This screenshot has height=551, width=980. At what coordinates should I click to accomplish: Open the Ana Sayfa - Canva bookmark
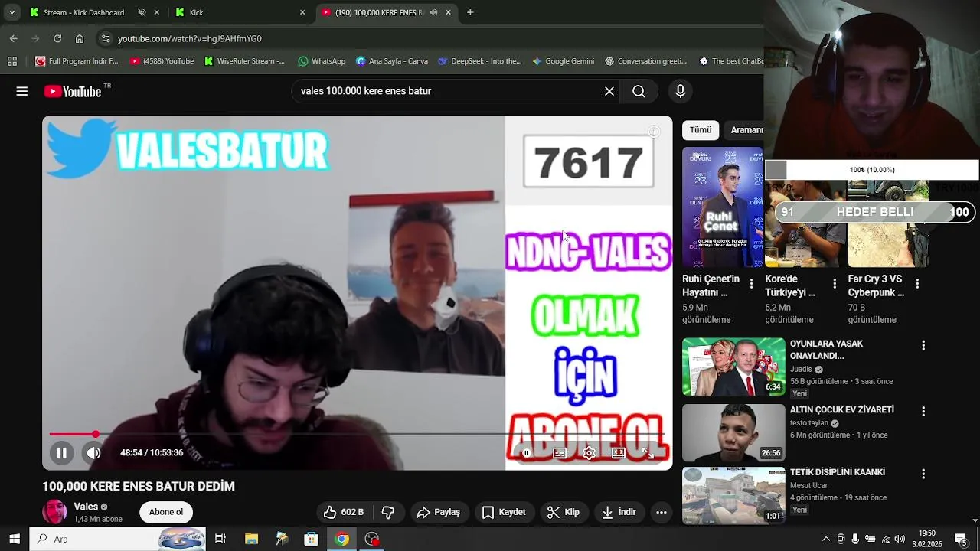click(391, 61)
